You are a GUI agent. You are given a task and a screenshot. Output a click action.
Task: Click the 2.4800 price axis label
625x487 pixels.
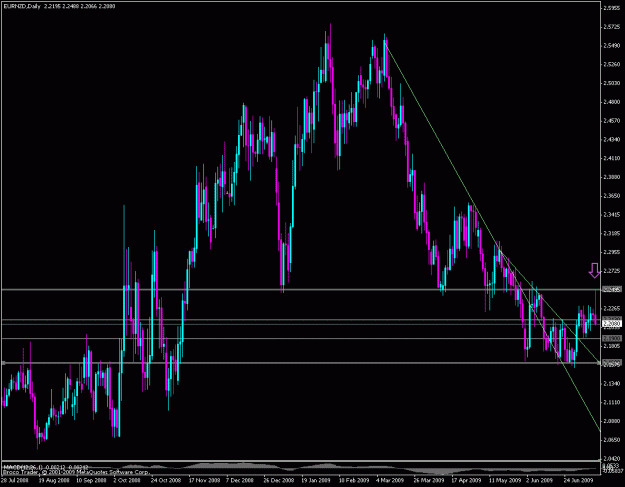click(612, 102)
